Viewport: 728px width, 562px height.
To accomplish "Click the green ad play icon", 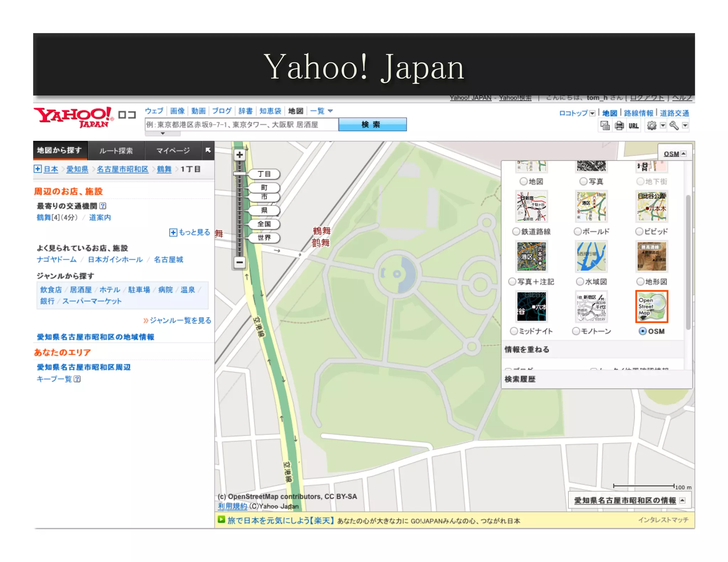I will [221, 520].
